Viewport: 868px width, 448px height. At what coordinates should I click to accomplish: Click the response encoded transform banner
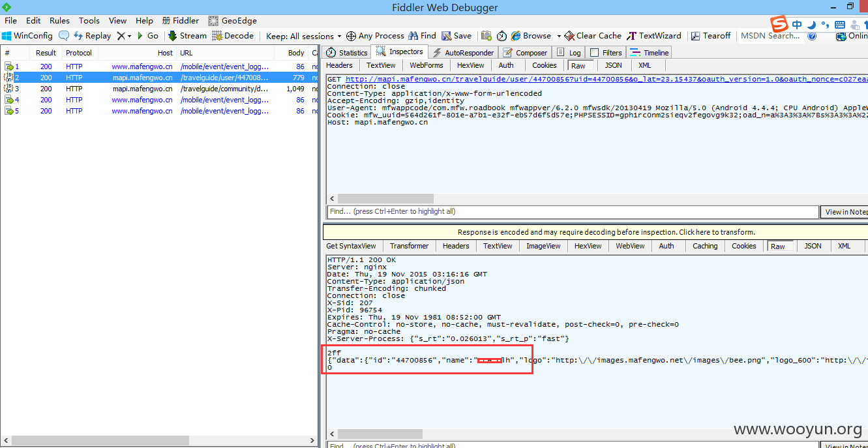click(595, 232)
